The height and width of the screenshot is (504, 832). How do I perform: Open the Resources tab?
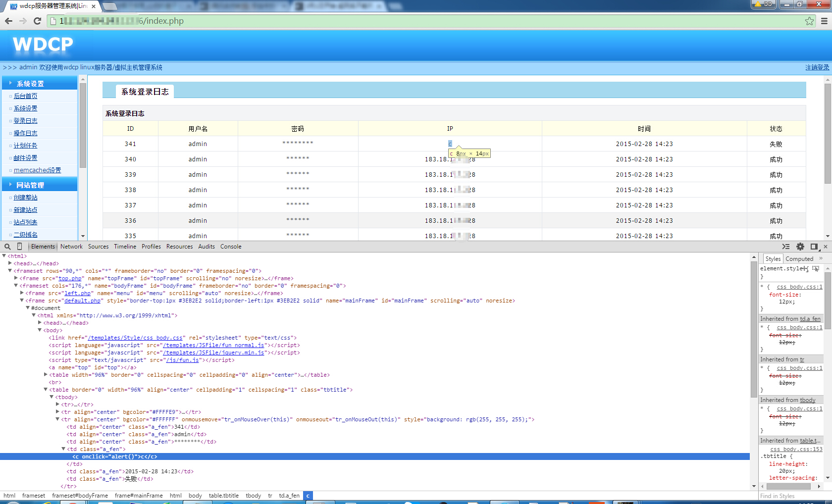point(179,247)
